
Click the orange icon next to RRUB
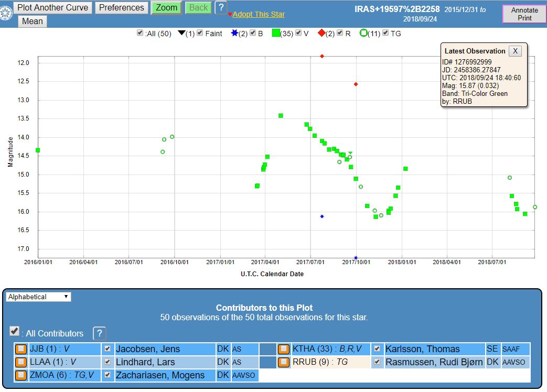click(x=284, y=362)
